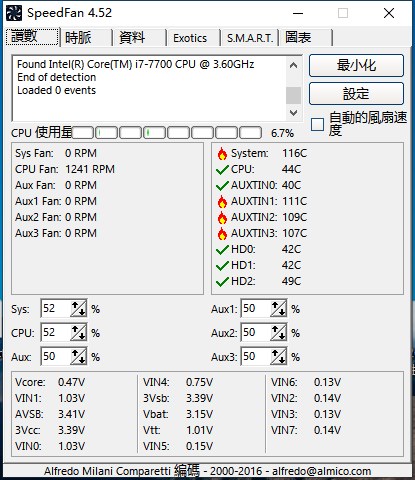The image size is (415, 480).
Task: Click the 'Aux3 Fan: 0 RPM' reading
Action: coord(56,233)
